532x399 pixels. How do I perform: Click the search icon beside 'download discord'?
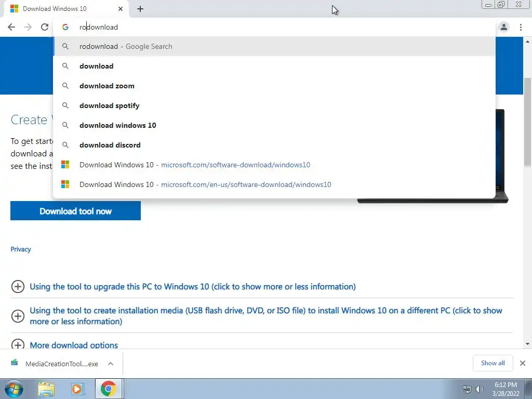click(x=65, y=145)
